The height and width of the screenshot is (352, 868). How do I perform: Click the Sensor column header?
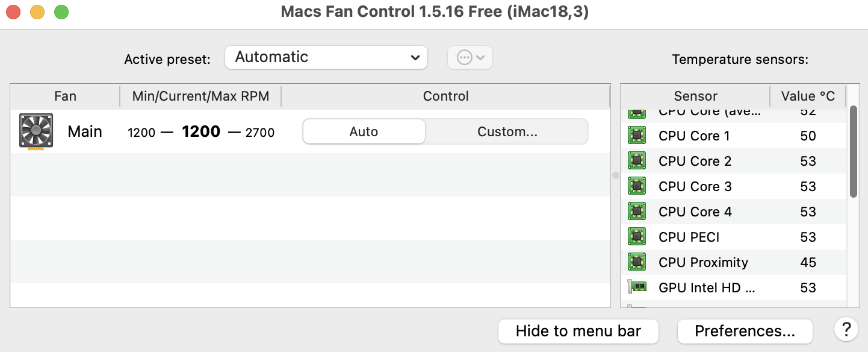695,96
